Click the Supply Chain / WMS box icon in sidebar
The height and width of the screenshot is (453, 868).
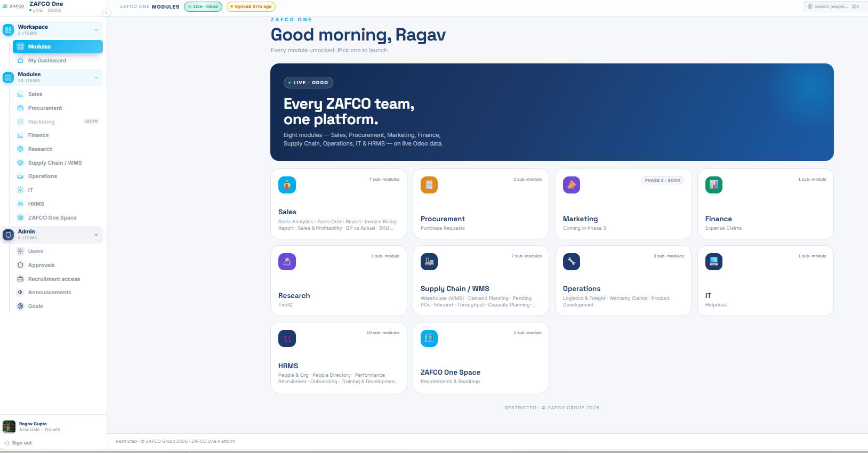[20, 163]
